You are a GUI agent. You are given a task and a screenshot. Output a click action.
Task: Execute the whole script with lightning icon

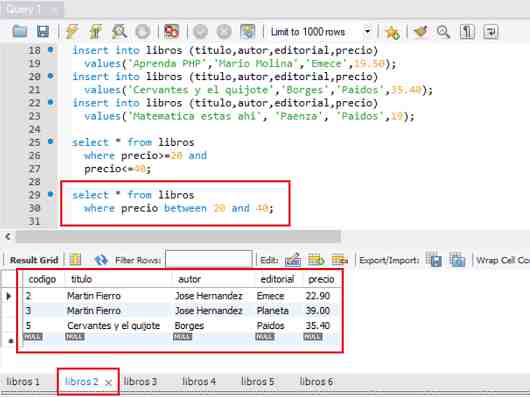point(72,32)
